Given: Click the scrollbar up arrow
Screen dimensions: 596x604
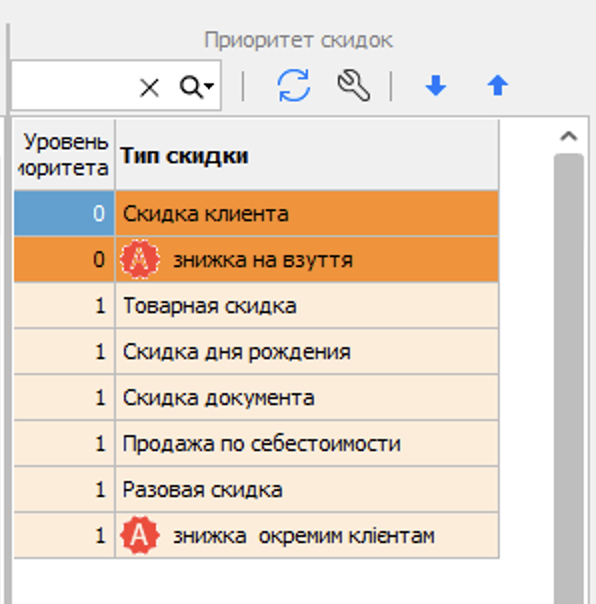Looking at the screenshot, I should (569, 136).
